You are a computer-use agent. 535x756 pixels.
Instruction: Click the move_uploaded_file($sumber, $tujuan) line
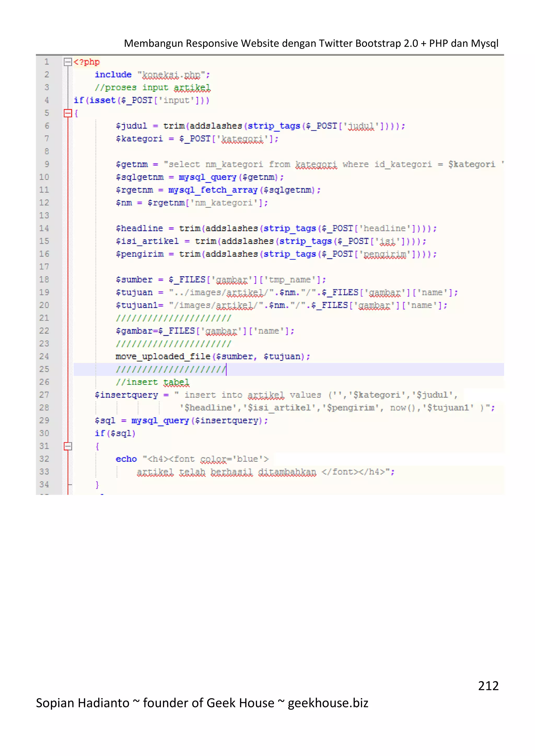[213, 357]
